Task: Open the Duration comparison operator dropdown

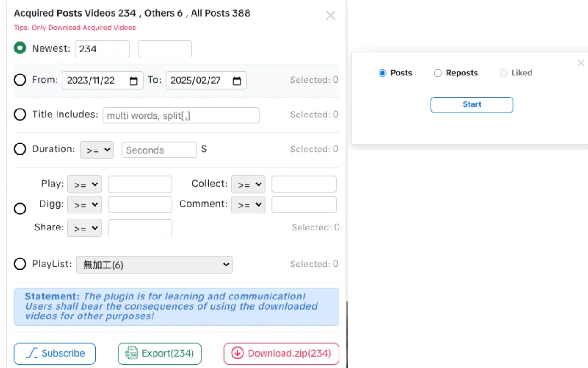Action: point(97,150)
